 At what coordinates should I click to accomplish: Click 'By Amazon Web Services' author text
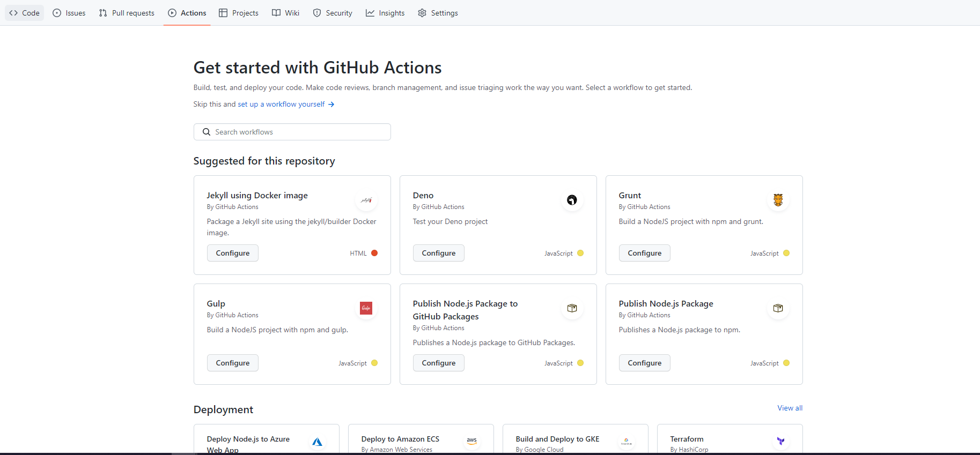tap(396, 450)
